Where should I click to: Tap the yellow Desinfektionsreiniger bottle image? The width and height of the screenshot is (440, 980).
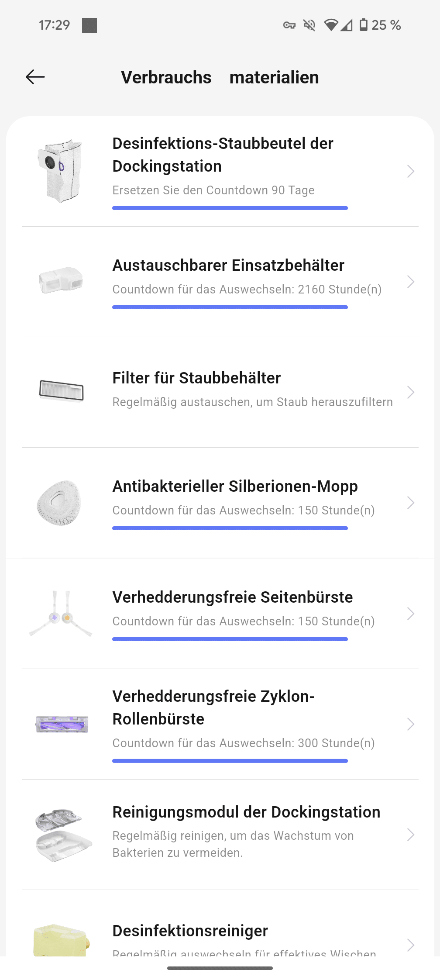(61, 940)
